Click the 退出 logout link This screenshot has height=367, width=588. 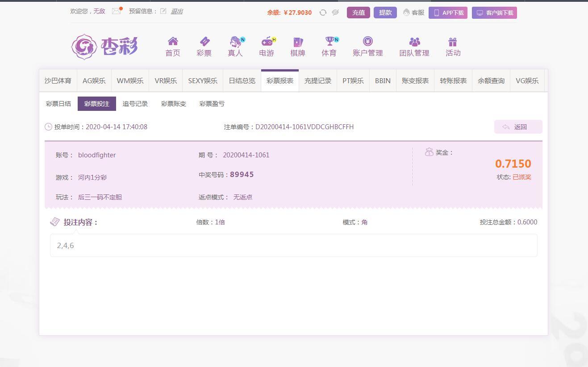(x=177, y=11)
